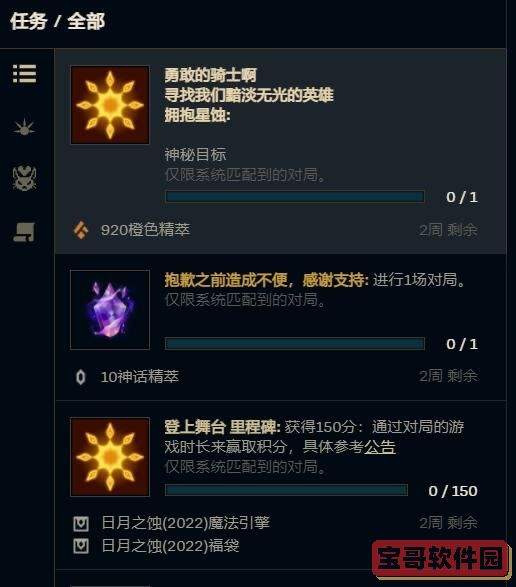Click the 勇敢的骑士啊 mission progress bar

tap(295, 197)
